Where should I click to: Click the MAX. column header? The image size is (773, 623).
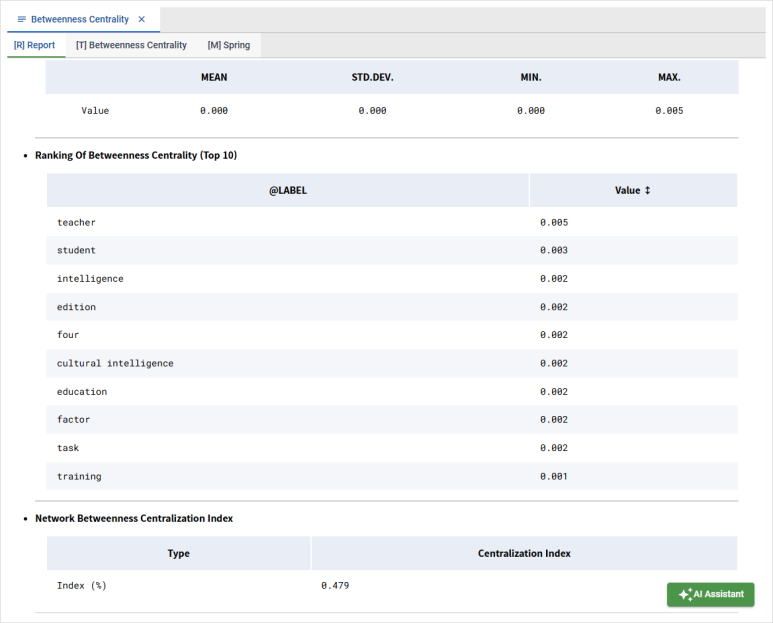[669, 77]
